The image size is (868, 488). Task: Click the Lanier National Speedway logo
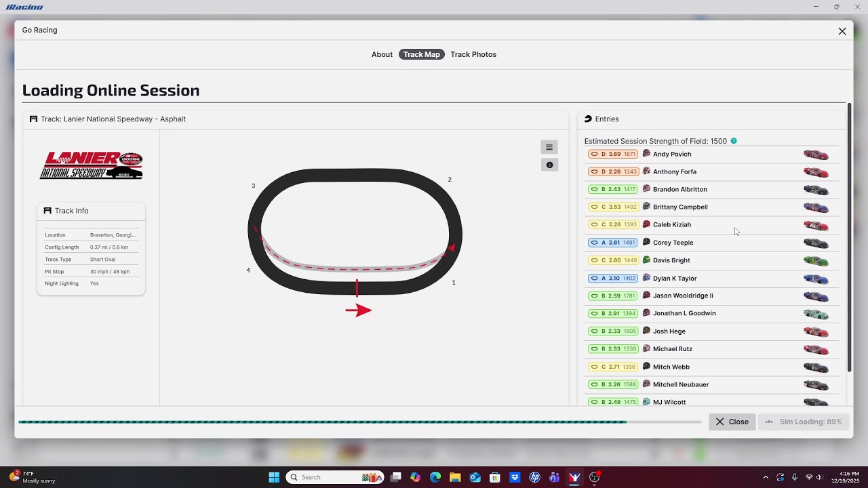coord(92,165)
